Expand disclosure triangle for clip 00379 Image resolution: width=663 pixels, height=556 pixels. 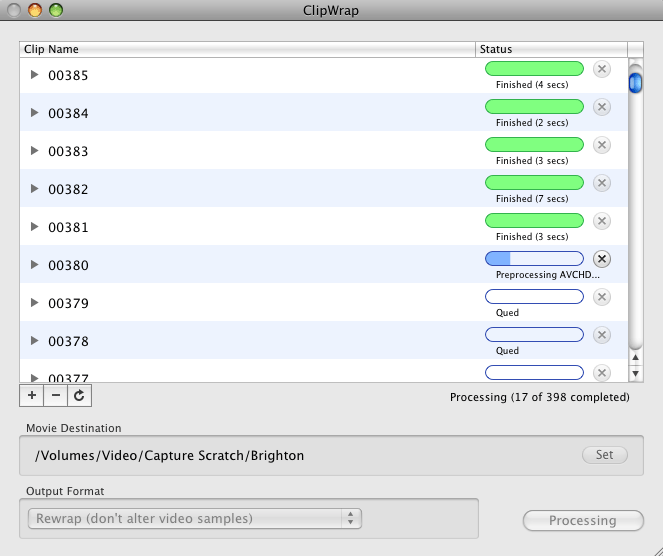(x=34, y=303)
